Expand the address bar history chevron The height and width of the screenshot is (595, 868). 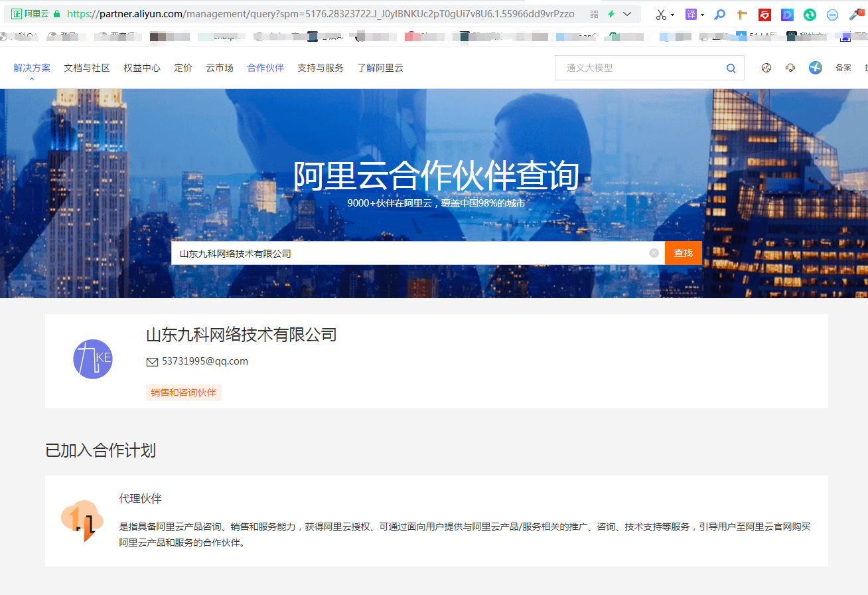point(628,14)
